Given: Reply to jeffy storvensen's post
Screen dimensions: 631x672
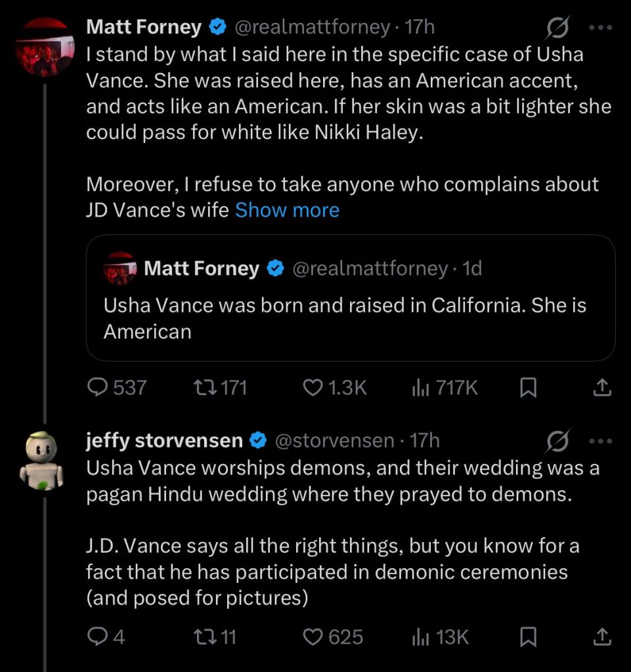Looking at the screenshot, I should [x=97, y=637].
